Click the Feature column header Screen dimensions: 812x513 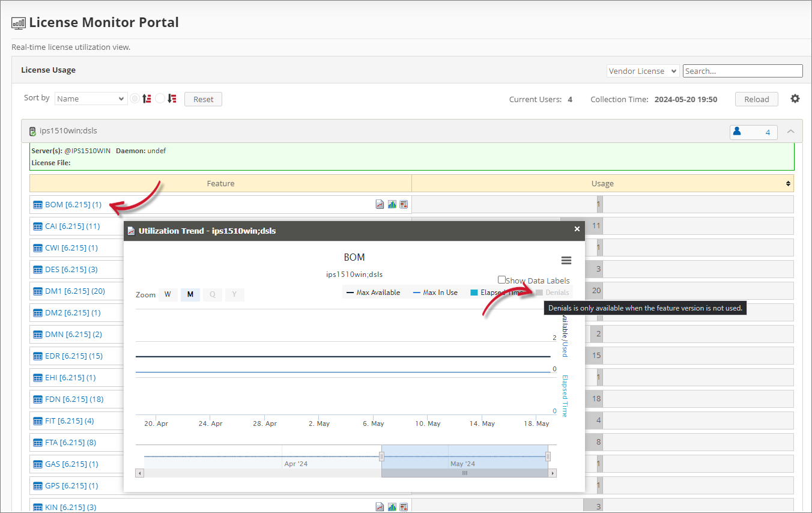[x=220, y=183]
